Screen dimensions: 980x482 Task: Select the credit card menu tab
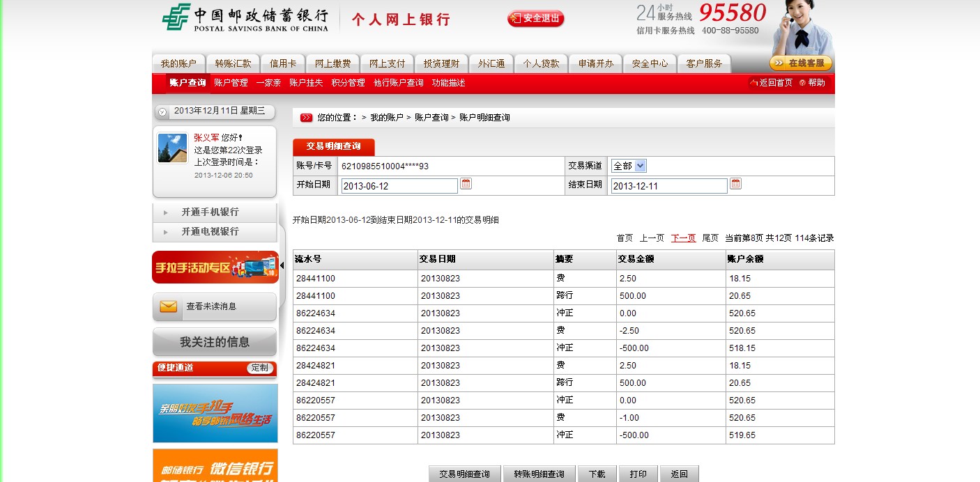click(x=283, y=63)
